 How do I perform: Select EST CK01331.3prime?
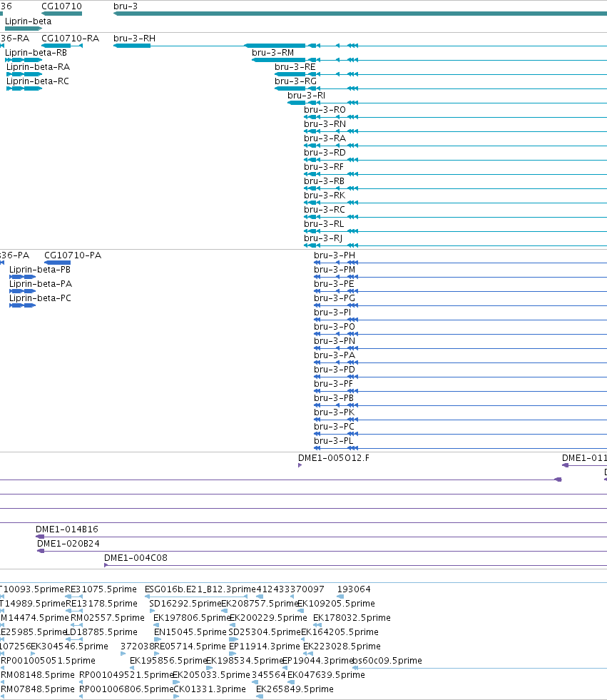tap(209, 689)
